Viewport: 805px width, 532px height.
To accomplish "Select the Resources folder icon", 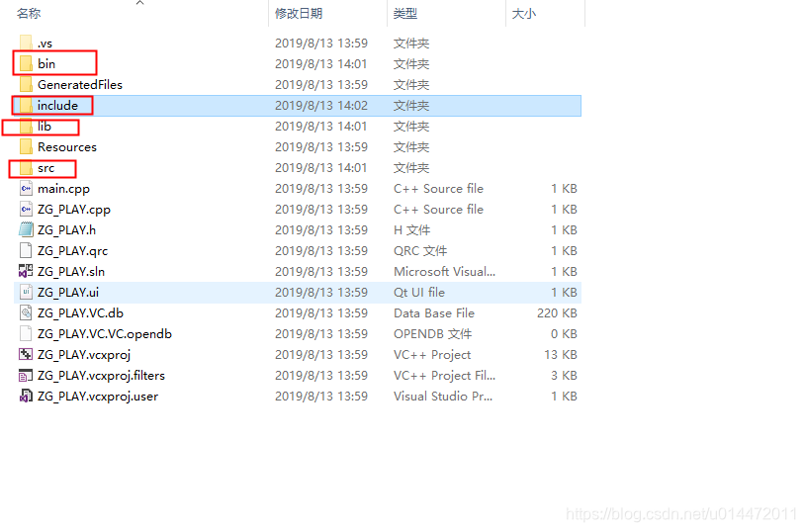I will tap(26, 147).
